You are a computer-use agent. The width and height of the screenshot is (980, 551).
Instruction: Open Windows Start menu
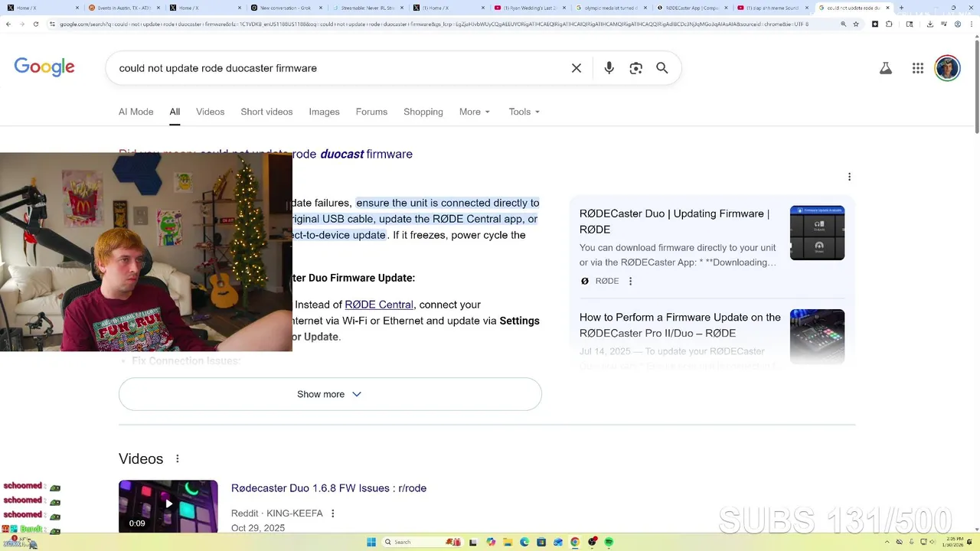pos(371,542)
